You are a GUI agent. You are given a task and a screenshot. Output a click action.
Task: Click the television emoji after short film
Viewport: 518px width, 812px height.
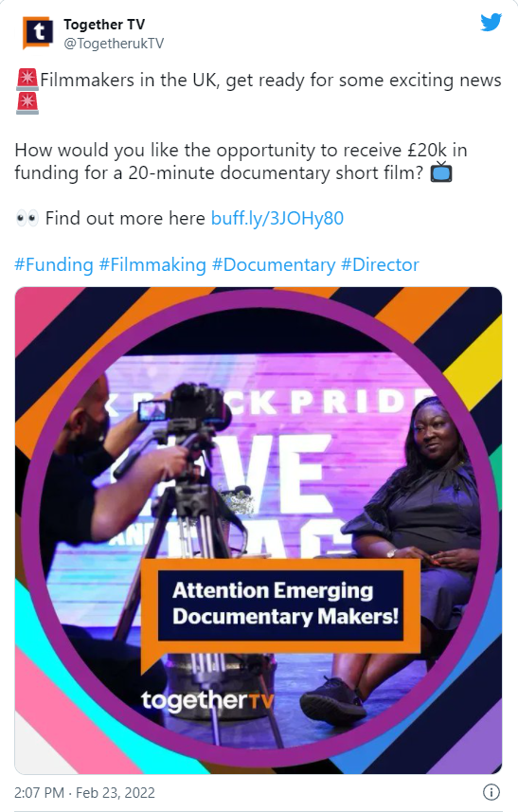click(x=441, y=171)
